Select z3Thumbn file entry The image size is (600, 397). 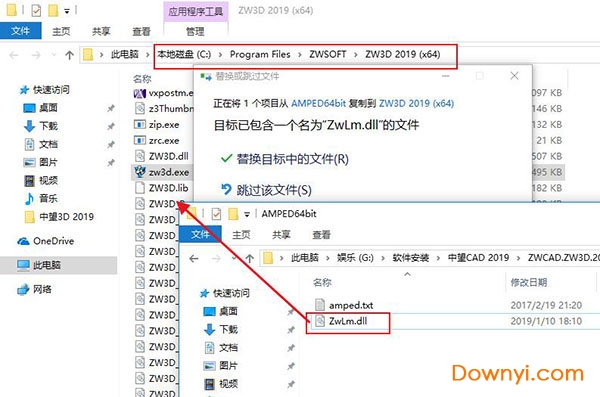[x=164, y=109]
